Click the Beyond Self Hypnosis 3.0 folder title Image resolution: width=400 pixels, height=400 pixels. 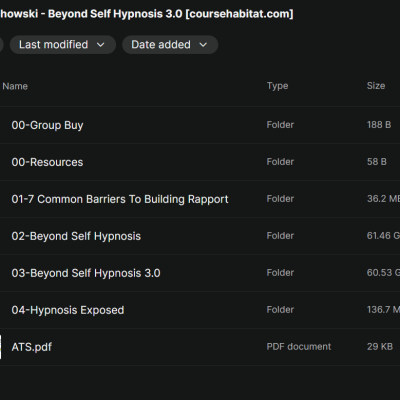147,14
